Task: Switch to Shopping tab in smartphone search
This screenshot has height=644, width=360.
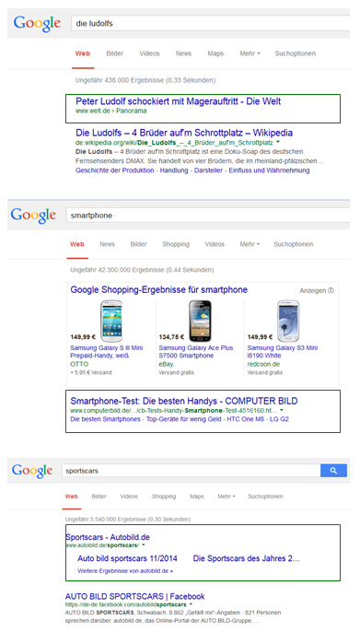Action: click(x=176, y=244)
